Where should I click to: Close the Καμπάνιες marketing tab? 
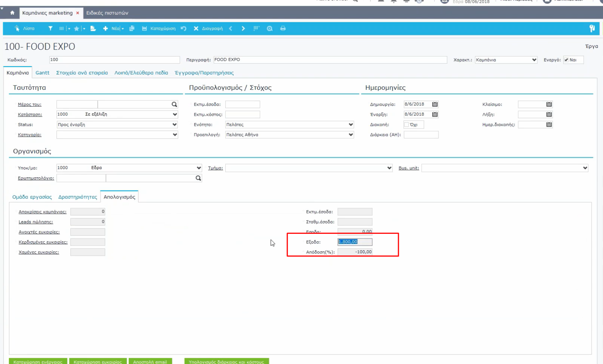coord(78,13)
